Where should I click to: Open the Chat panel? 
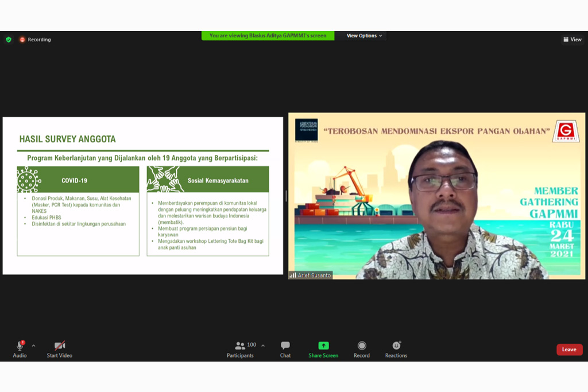285,350
